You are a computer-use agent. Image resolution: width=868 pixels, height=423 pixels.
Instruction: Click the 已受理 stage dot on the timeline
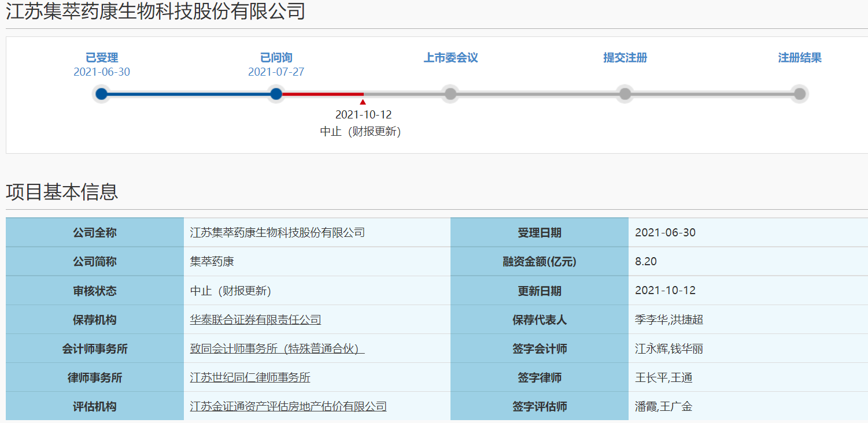[x=102, y=94]
